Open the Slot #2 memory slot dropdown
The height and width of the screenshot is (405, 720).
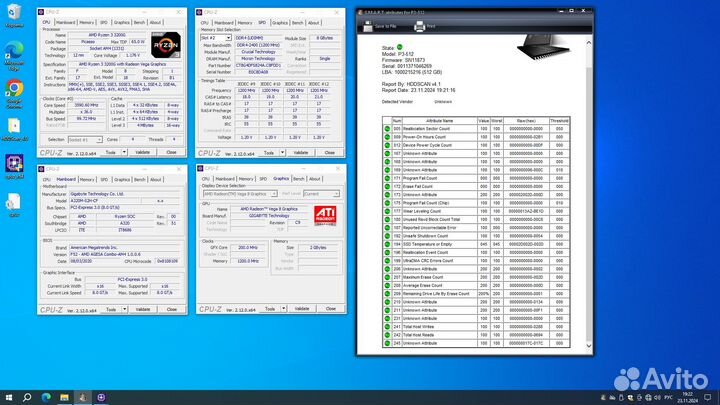point(216,38)
